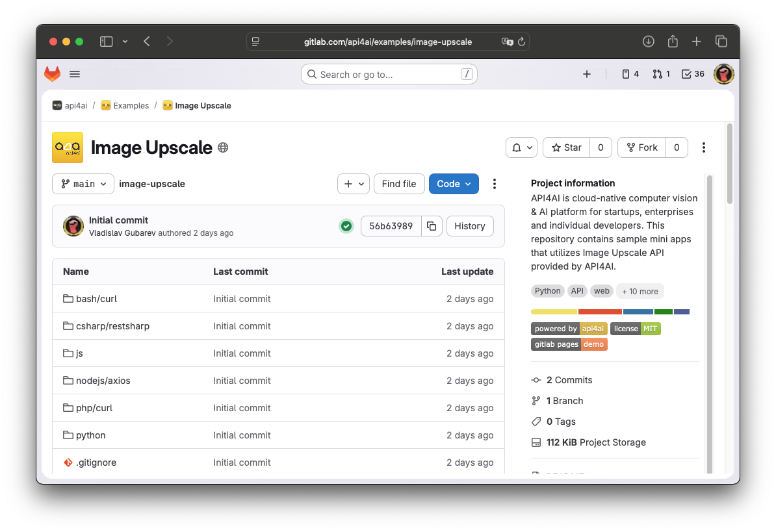Click the Search or go to field

[389, 74]
